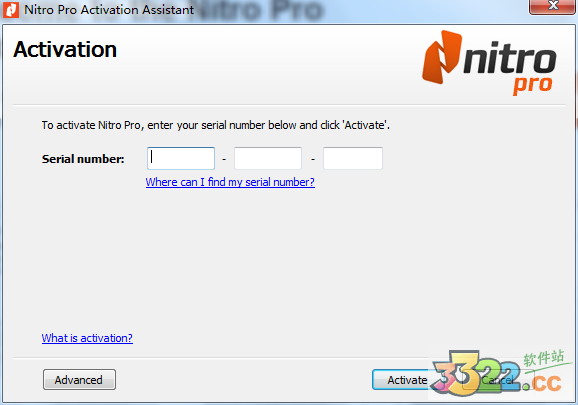This screenshot has width=578, height=405.
Task: Click the Nitro Pro icon in title bar
Action: point(11,10)
